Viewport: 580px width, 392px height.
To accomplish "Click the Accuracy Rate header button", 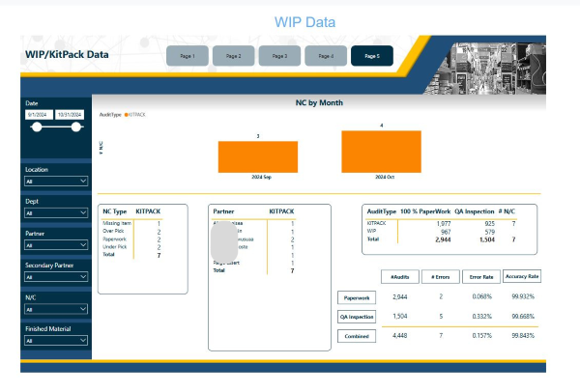I will tap(522, 276).
